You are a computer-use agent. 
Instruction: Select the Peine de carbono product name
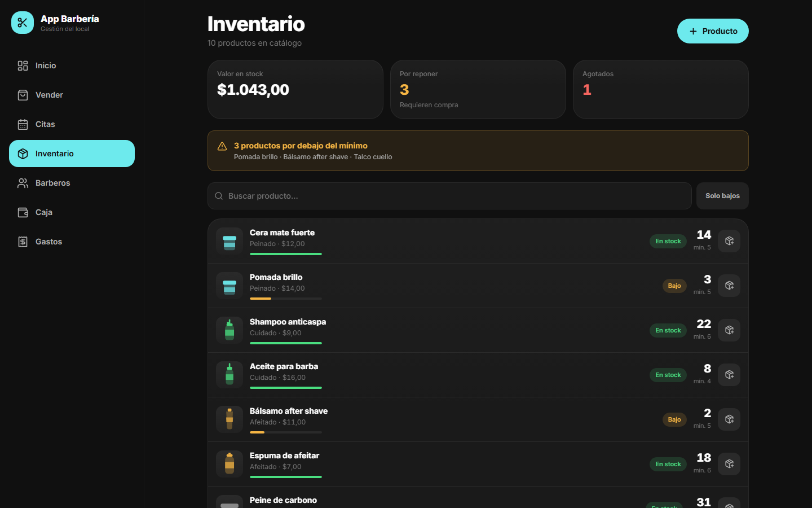click(283, 500)
